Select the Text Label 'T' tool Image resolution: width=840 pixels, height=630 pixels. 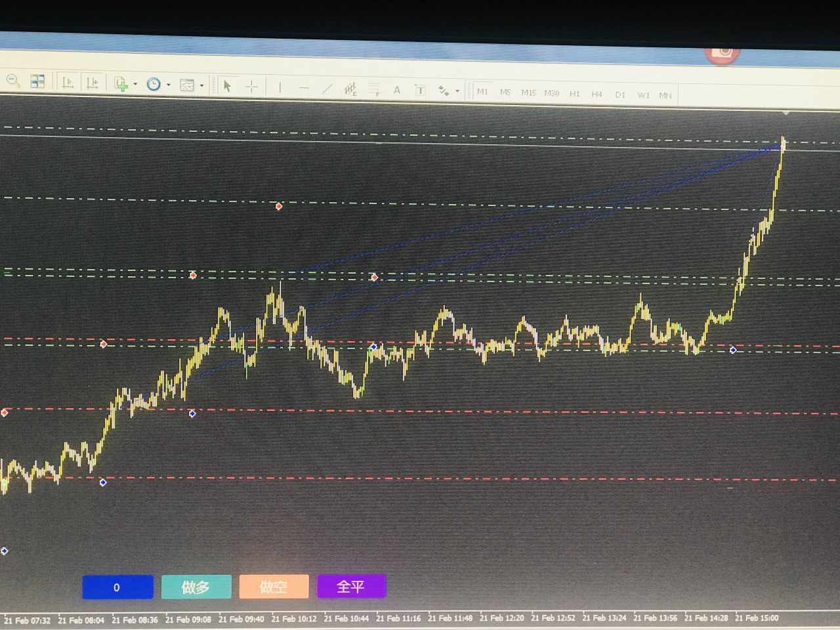coord(420,90)
